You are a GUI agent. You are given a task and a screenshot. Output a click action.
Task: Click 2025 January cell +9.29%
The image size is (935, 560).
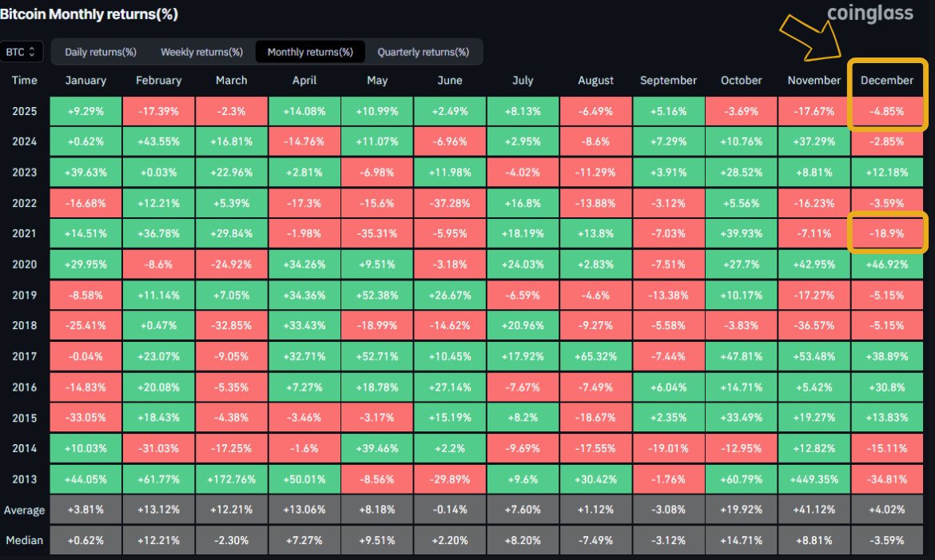86,111
